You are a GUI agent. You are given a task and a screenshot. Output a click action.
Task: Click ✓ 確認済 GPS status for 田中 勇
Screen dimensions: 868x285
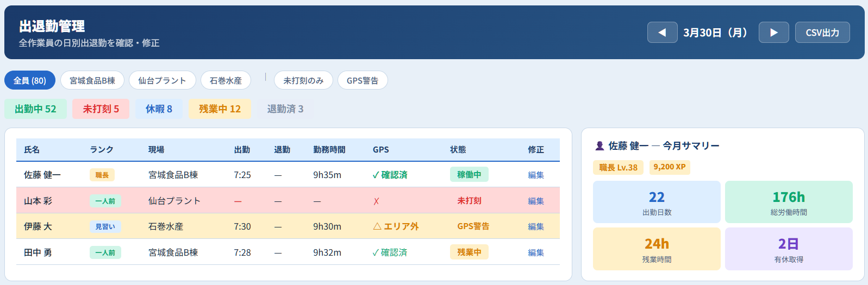(390, 252)
